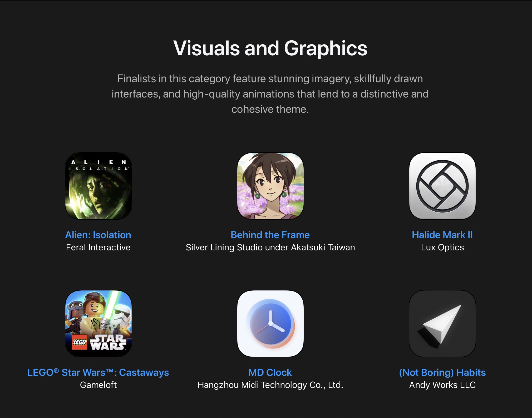Screen dimensions: 532x418
Task: Click the finalists category description paragraph
Action: (x=270, y=94)
